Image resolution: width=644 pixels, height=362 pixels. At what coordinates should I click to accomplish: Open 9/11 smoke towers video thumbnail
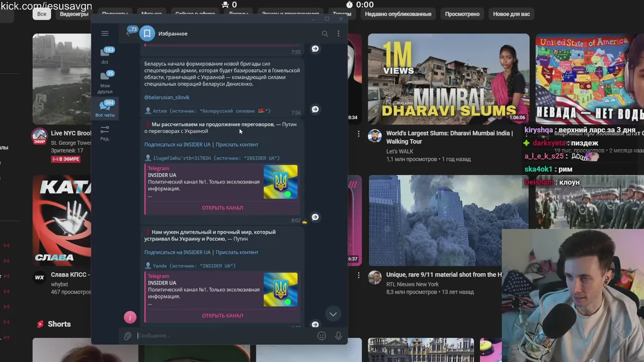(448, 220)
